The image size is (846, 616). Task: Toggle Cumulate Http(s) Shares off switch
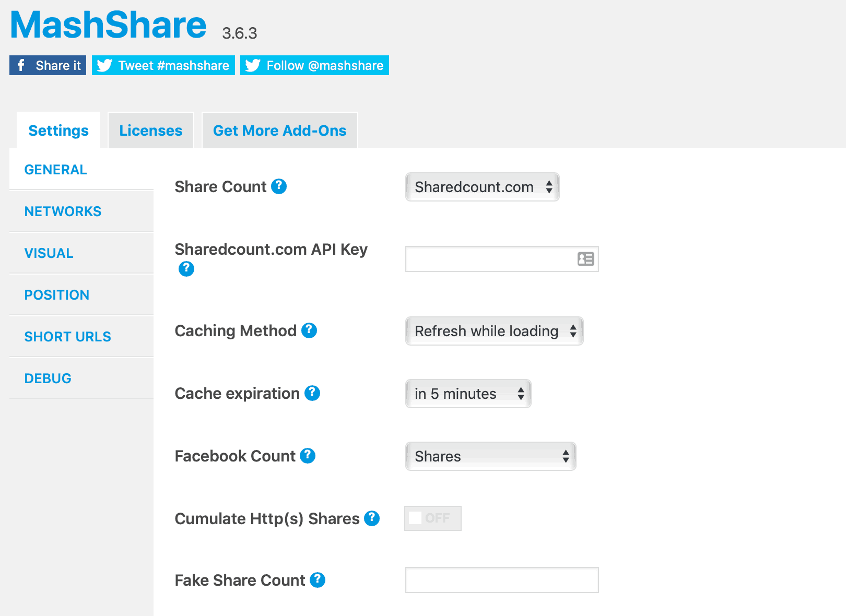(x=432, y=518)
